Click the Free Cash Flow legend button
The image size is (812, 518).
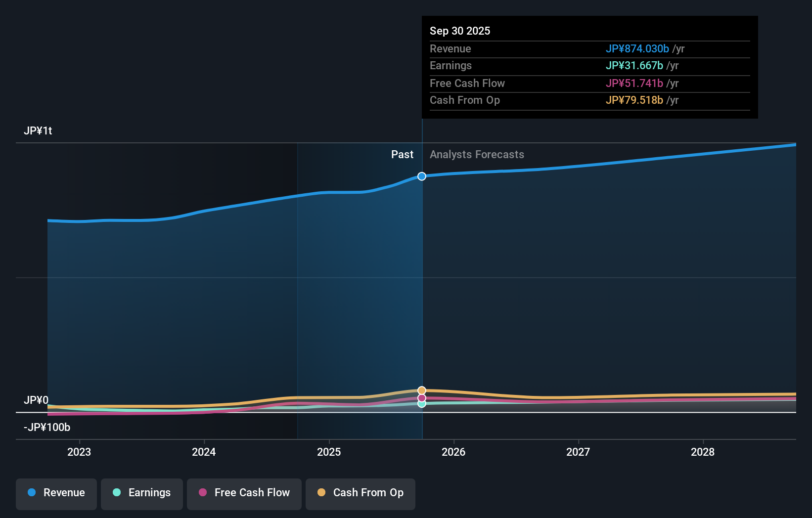pos(244,493)
